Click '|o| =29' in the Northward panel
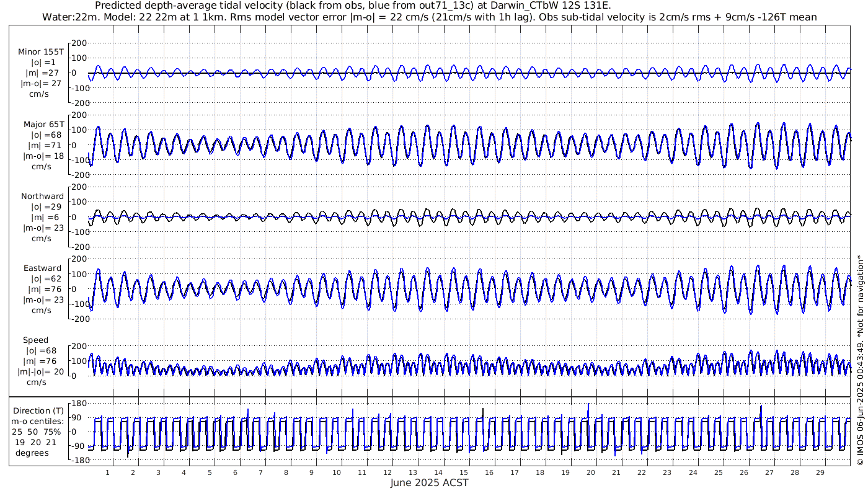The image size is (868, 496). [x=45, y=207]
